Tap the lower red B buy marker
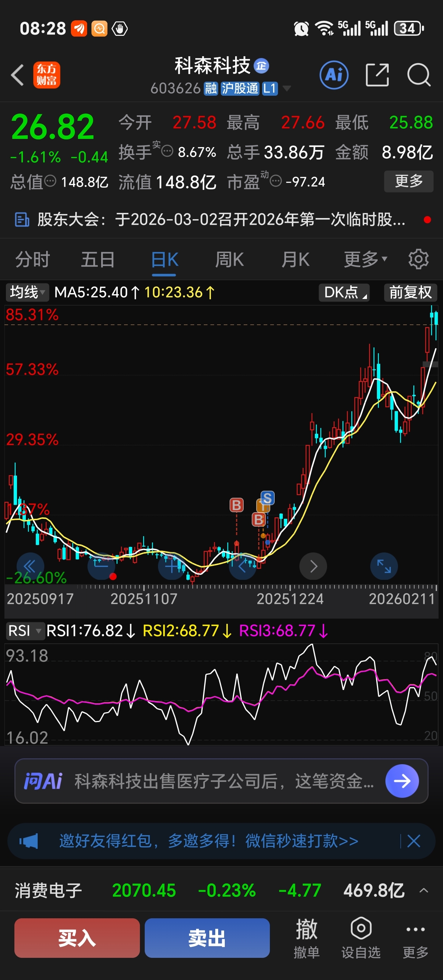Screen dimensions: 443x980 pos(259,519)
